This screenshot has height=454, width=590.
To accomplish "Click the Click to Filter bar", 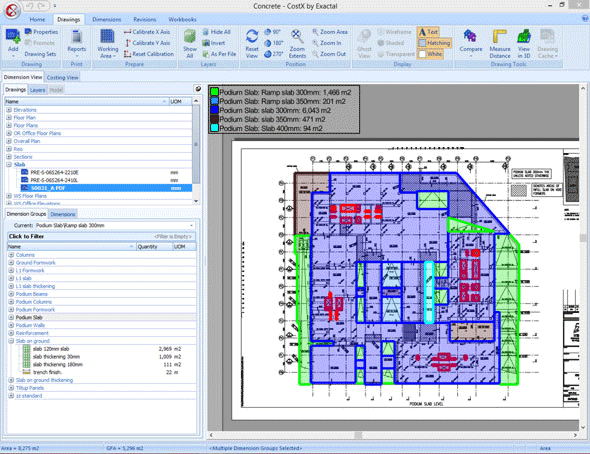I will tap(101, 236).
